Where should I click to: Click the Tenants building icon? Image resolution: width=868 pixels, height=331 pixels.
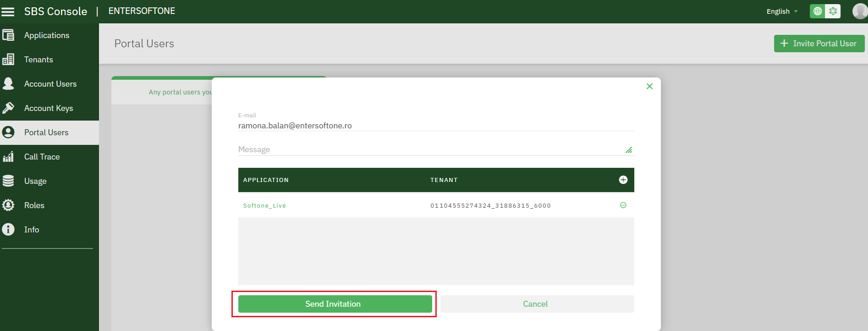click(x=8, y=60)
